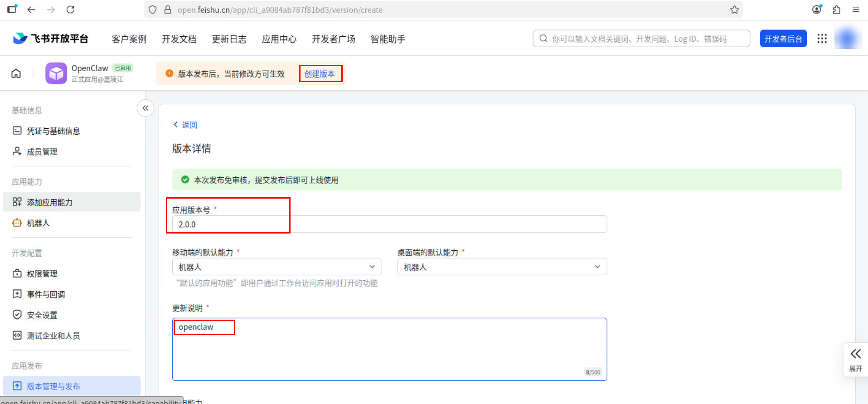Click the 开发者后台 button

pos(783,39)
